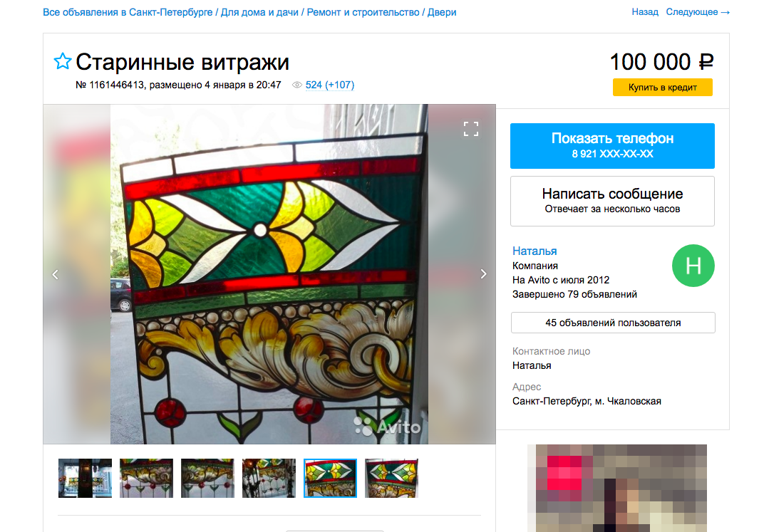This screenshot has width=759, height=532.
Task: Show next photo with right arrow
Action: [x=483, y=274]
